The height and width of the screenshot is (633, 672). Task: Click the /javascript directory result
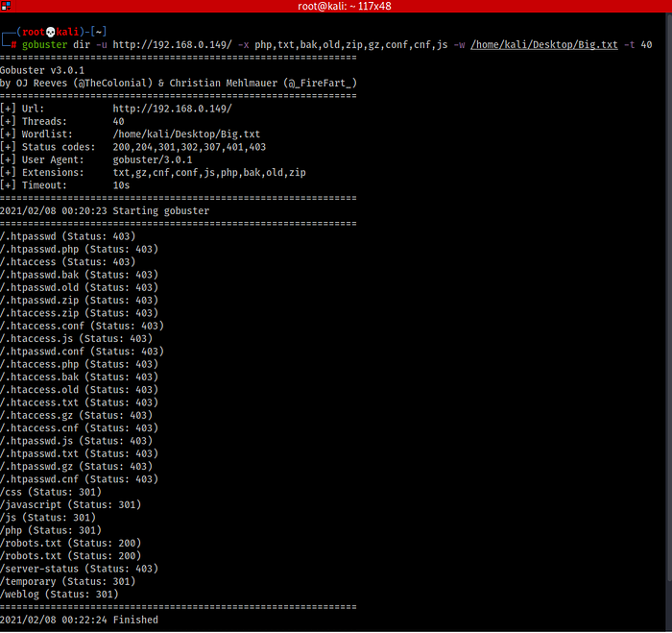tap(71, 504)
